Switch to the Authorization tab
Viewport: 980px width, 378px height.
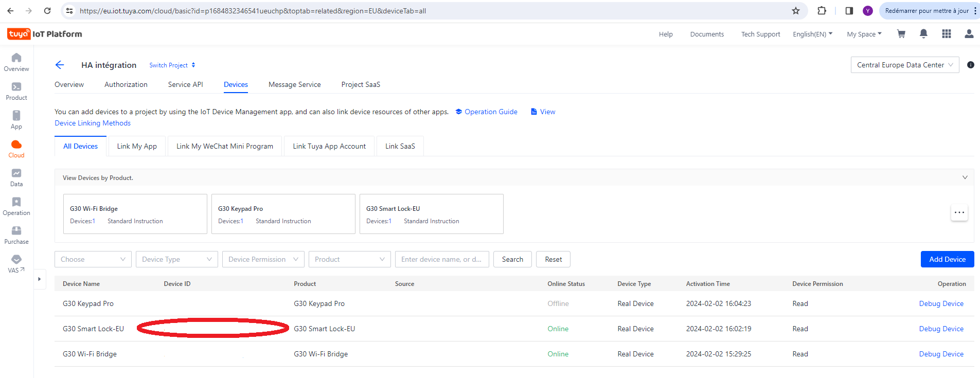click(x=126, y=84)
